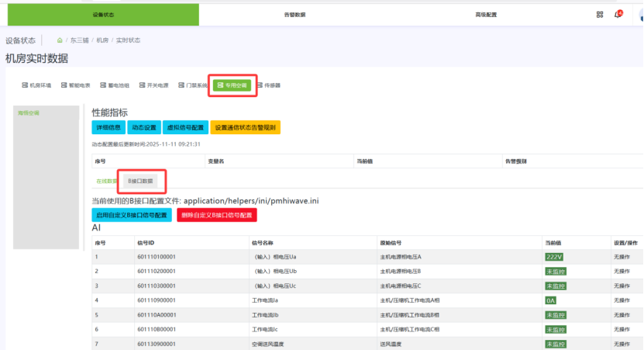644x350 pixels.
Task: Click the notification bell icon
Action: (x=618, y=15)
